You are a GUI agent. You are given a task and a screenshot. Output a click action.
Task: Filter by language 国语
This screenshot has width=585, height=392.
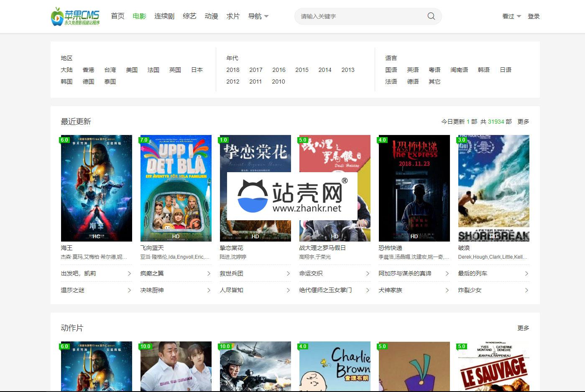(391, 70)
